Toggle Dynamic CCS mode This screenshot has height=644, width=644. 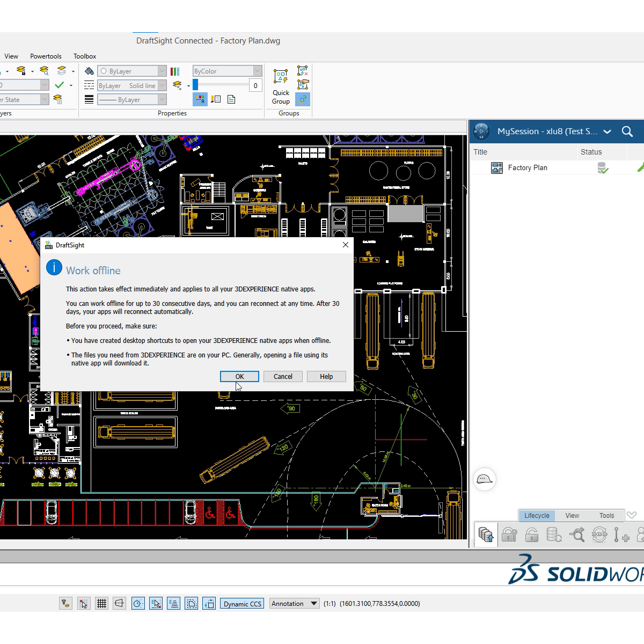coord(241,603)
